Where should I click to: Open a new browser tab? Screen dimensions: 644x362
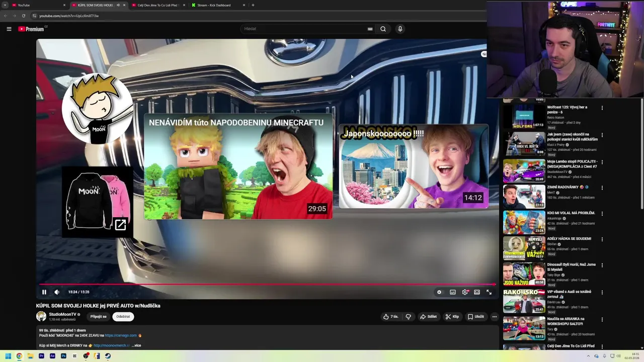coord(253,5)
